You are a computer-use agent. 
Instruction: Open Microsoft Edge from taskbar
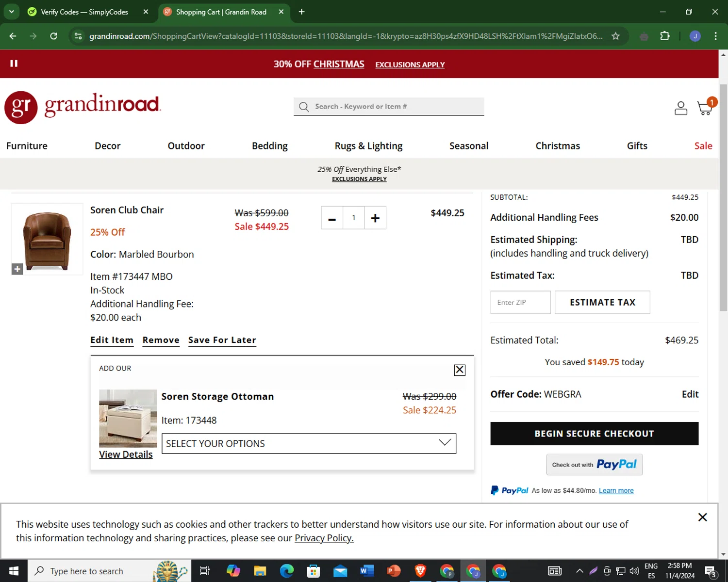pos(287,571)
